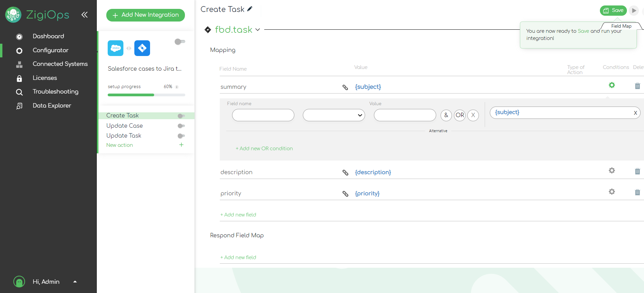Click the Save button
This screenshot has width=644, height=293.
(613, 11)
